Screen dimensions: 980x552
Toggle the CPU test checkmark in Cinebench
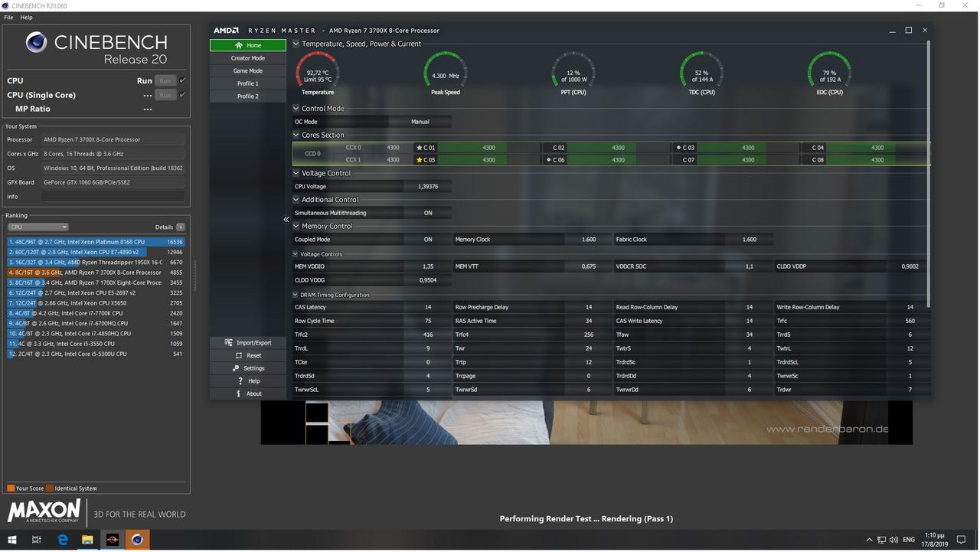(x=182, y=80)
